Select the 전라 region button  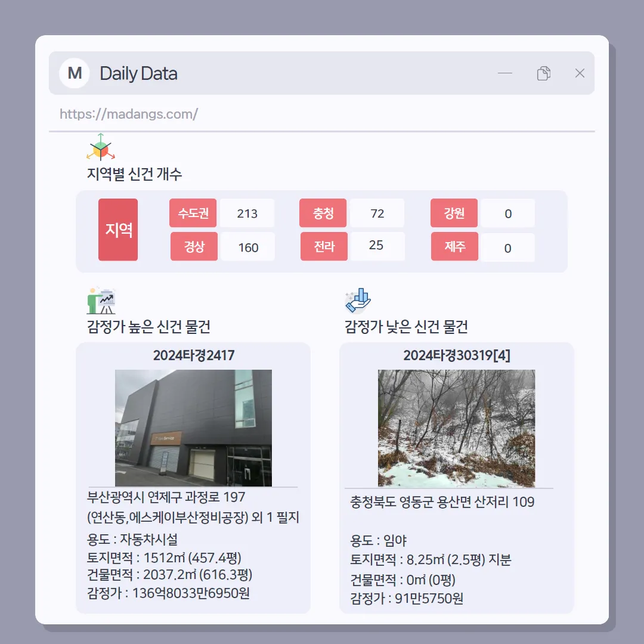324,246
